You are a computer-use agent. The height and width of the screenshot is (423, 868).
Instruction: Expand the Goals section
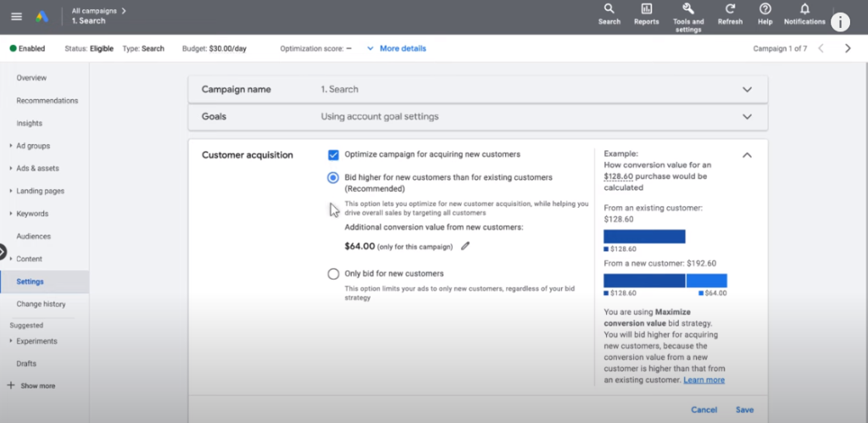(x=746, y=116)
